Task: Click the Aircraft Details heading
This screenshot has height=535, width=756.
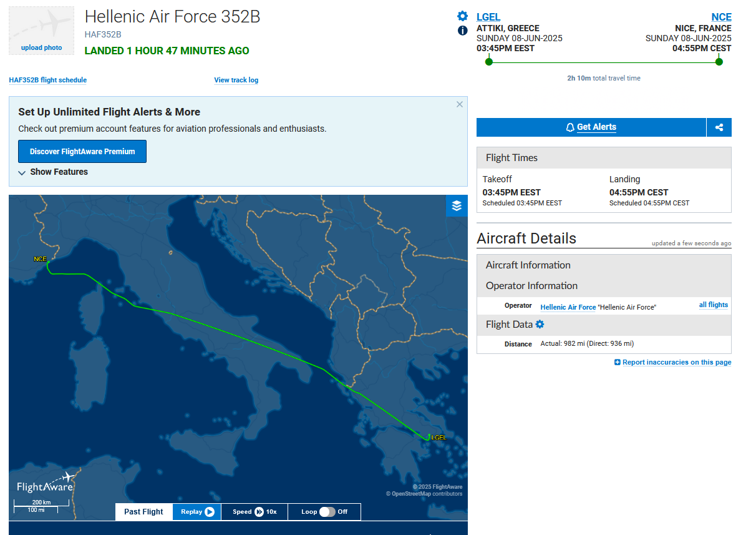Action: (526, 238)
